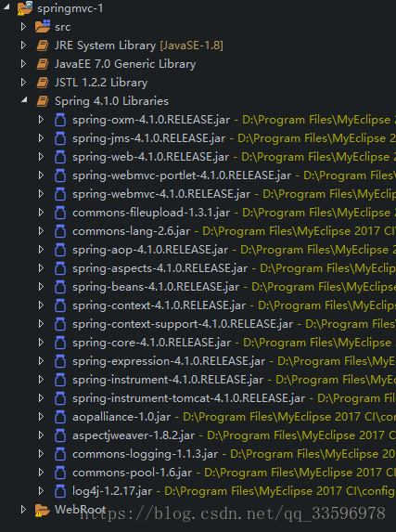Click the commons-lang-2.6 jar icon
Screen dimensions: 396x532
[x=60, y=231]
